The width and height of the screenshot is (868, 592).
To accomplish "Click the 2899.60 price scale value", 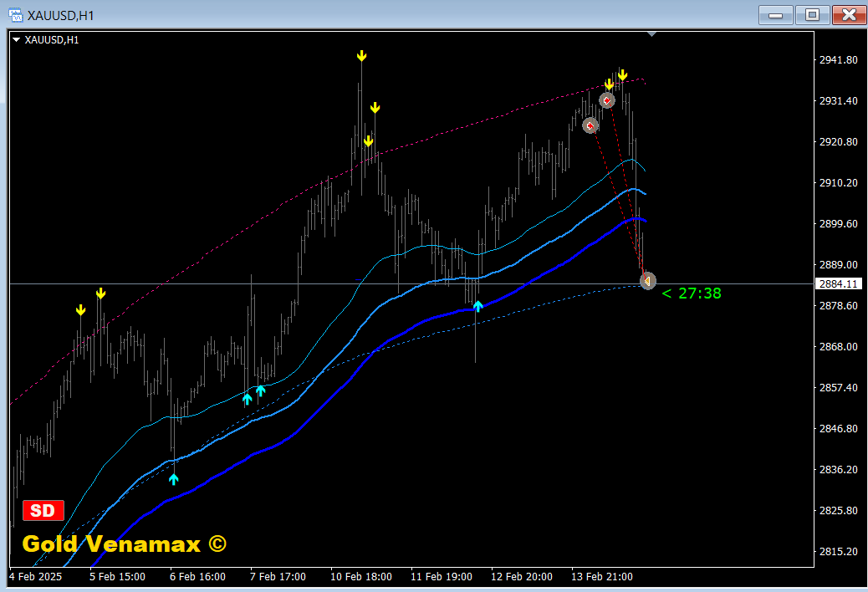I will 838,223.
